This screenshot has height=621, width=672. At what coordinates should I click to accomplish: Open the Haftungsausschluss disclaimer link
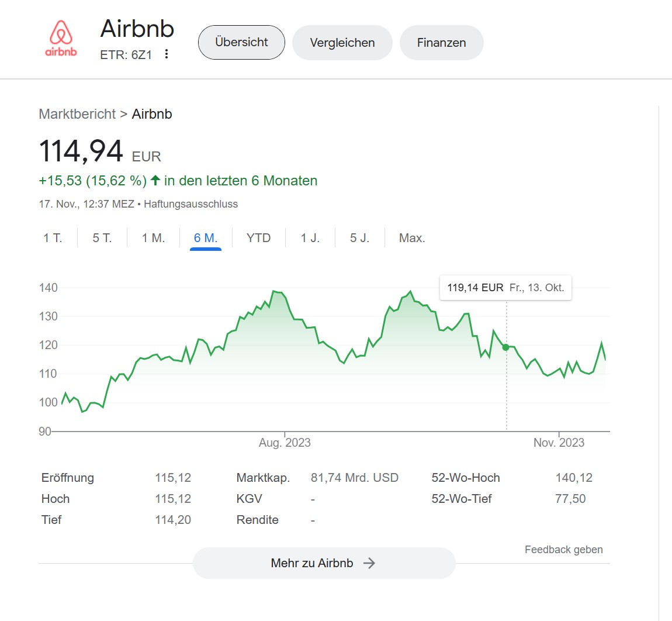[x=190, y=204]
